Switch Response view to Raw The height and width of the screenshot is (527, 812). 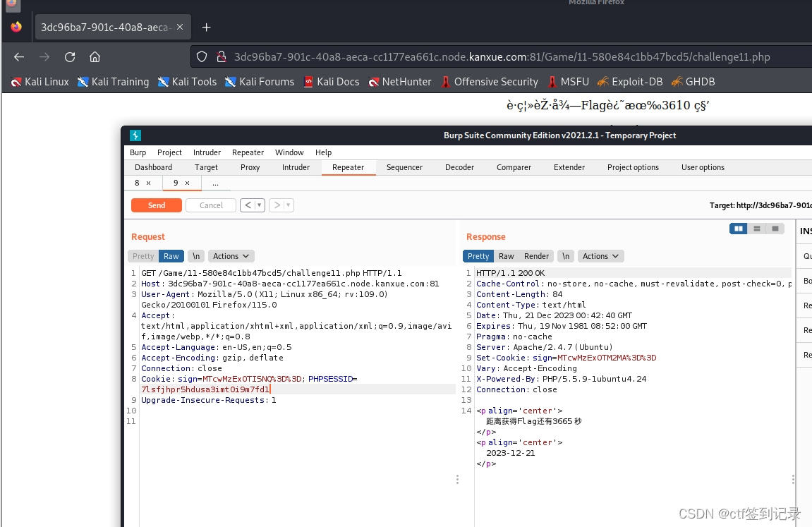click(506, 256)
